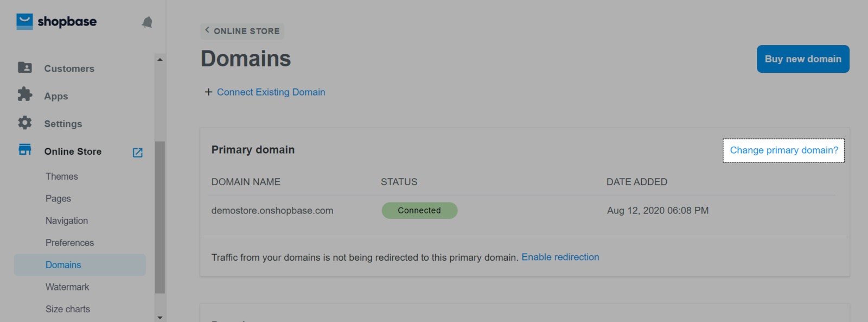This screenshot has height=322, width=868.
Task: Open Settings via the gear icon
Action: point(25,123)
